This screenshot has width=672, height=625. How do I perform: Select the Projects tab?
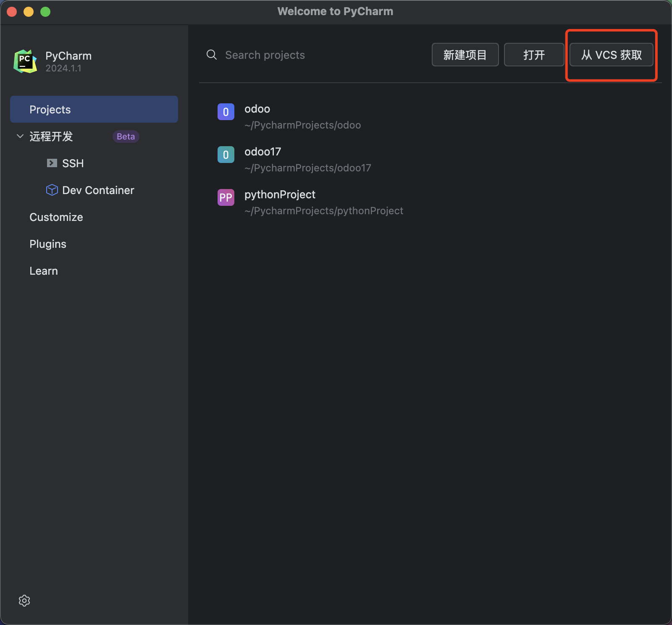[94, 109]
